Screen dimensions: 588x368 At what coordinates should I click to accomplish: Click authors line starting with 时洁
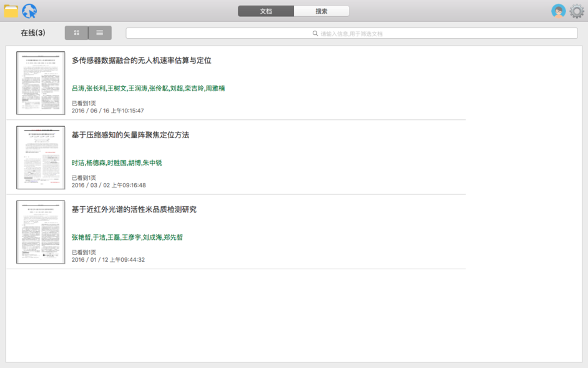(117, 163)
